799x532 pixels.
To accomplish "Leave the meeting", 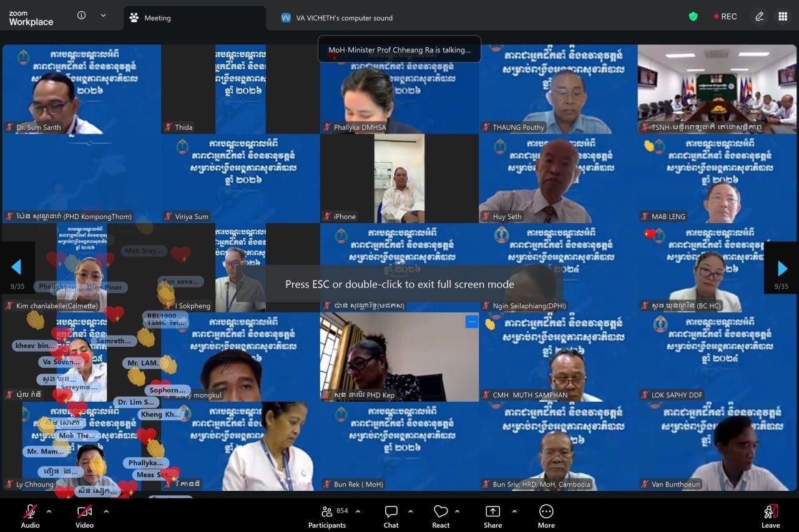I will 771,516.
